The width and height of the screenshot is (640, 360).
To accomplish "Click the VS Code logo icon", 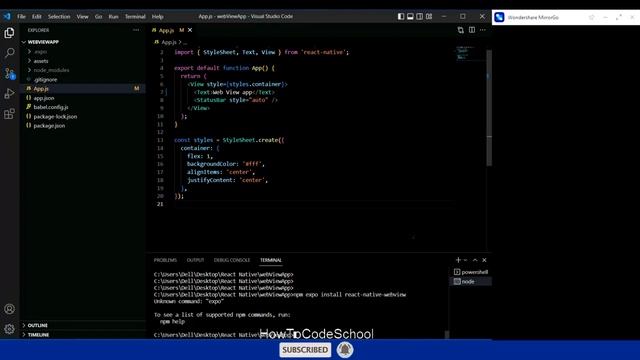I will (x=7, y=16).
